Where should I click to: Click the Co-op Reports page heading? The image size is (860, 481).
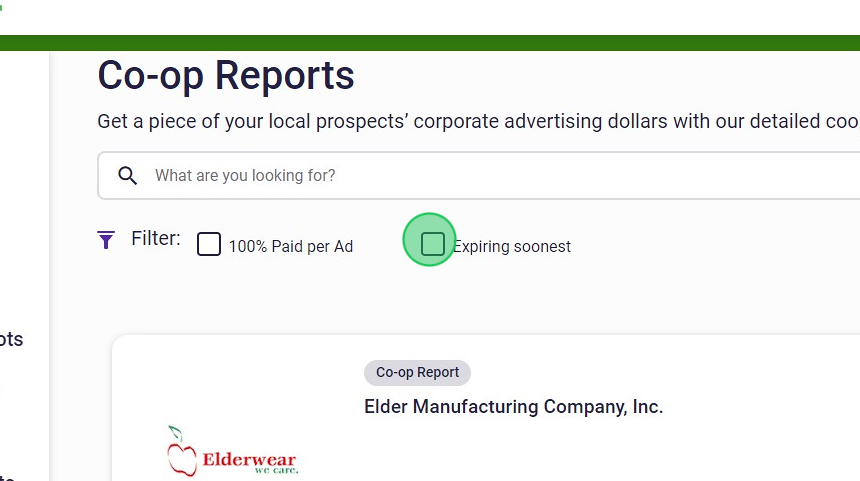226,75
